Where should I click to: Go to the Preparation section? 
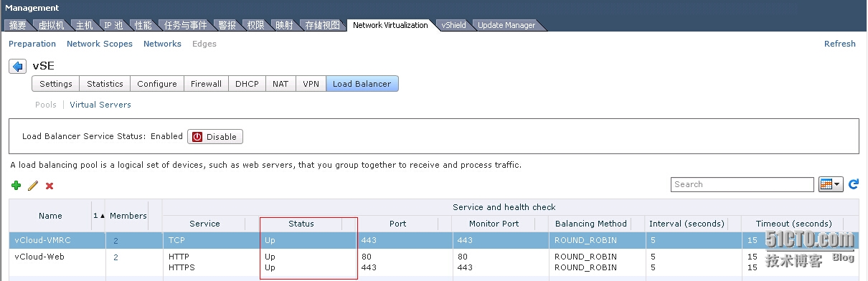(32, 44)
